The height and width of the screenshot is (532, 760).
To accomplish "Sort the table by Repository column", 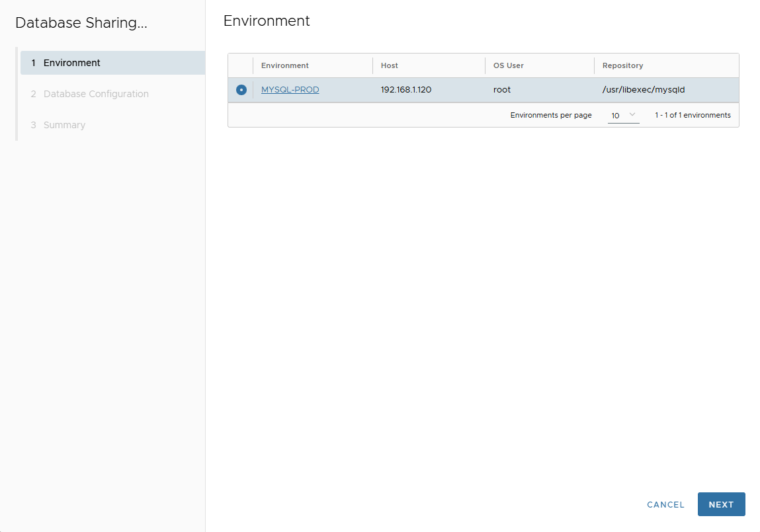I will (x=622, y=65).
